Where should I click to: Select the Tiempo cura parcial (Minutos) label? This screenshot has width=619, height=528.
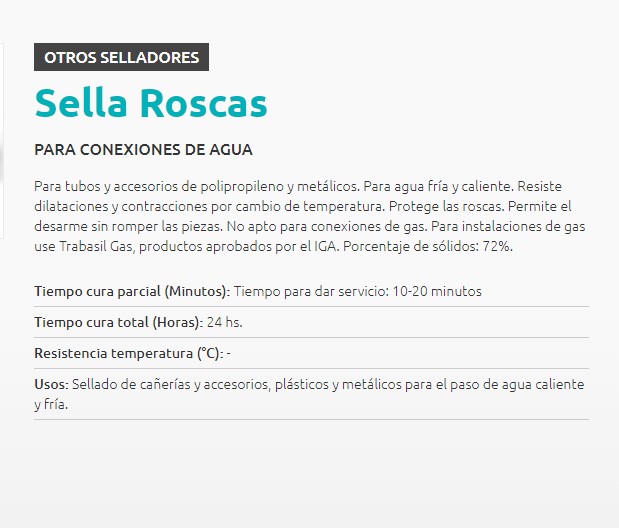point(132,291)
